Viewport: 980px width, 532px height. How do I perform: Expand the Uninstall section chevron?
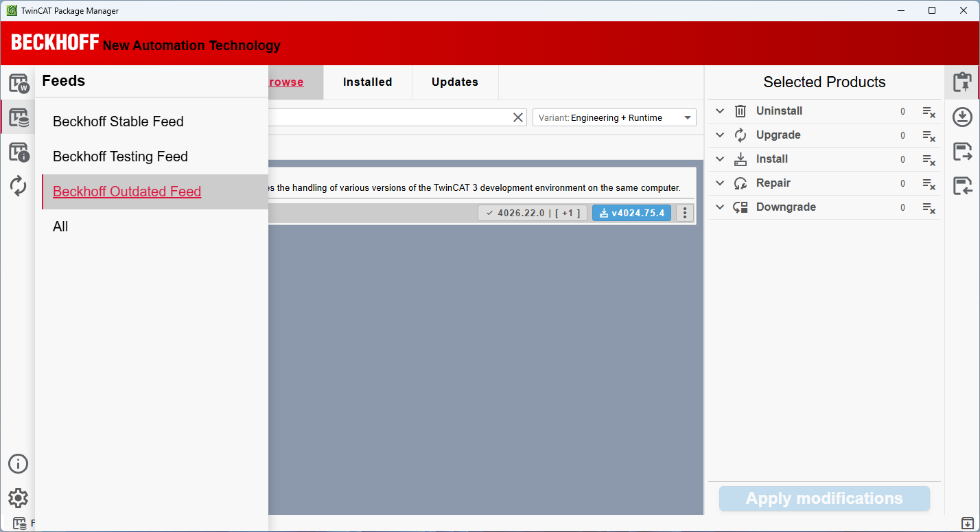point(720,111)
